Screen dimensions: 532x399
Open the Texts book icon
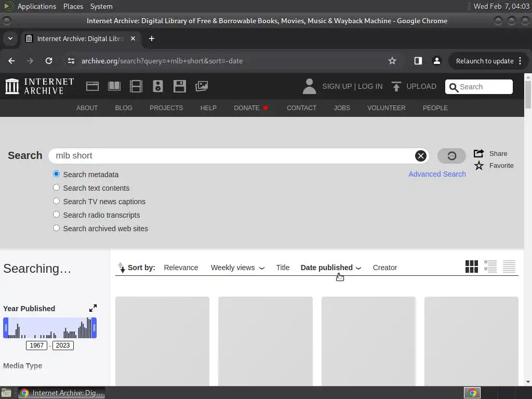coord(114,86)
